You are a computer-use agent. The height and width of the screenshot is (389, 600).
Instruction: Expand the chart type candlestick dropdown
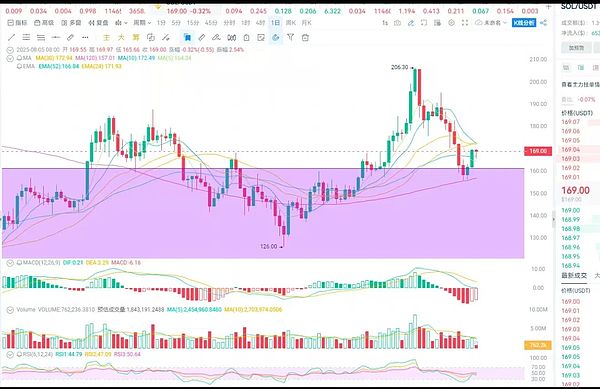click(x=121, y=23)
